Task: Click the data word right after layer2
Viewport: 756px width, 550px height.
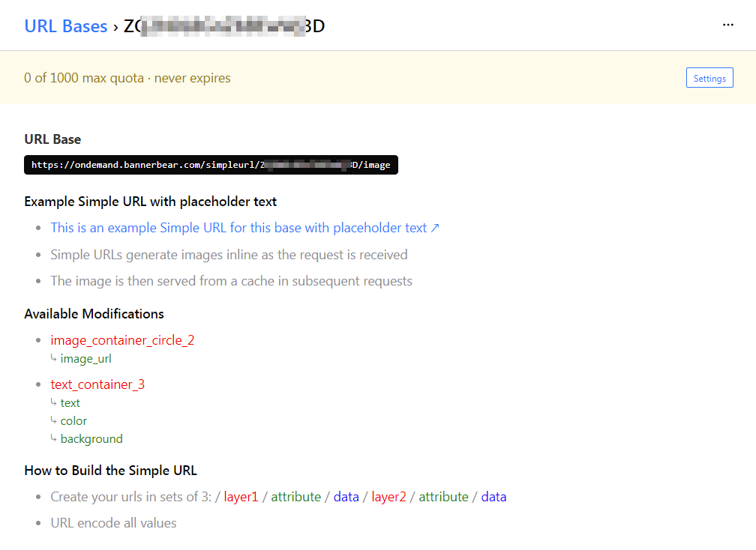Action: tap(493, 497)
